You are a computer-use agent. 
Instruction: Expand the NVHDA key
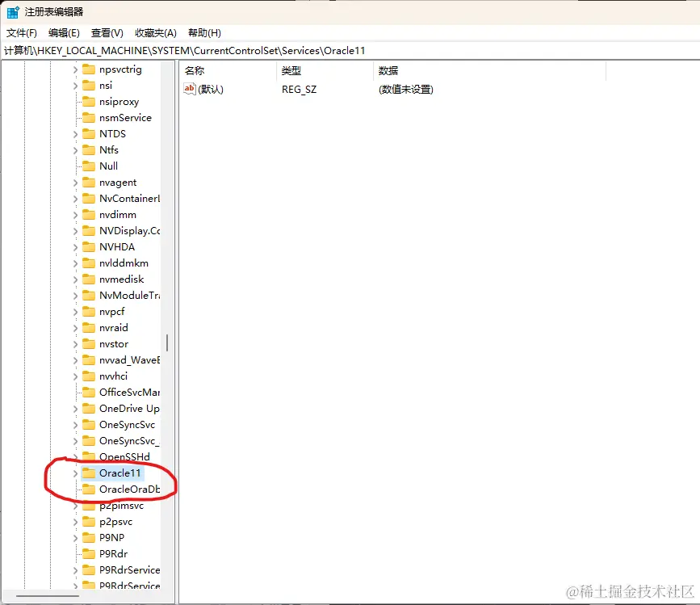[75, 247]
